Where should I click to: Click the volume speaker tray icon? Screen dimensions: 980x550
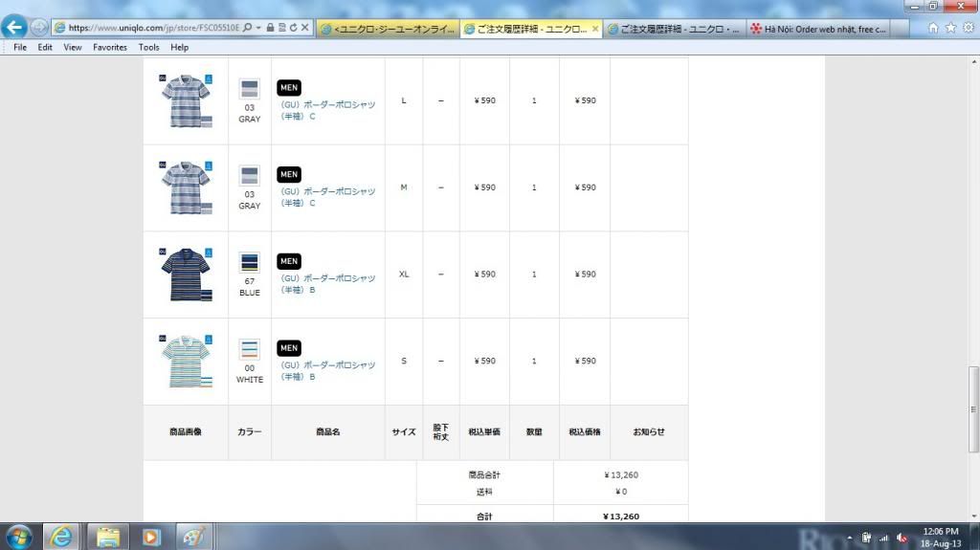pyautogui.click(x=902, y=538)
